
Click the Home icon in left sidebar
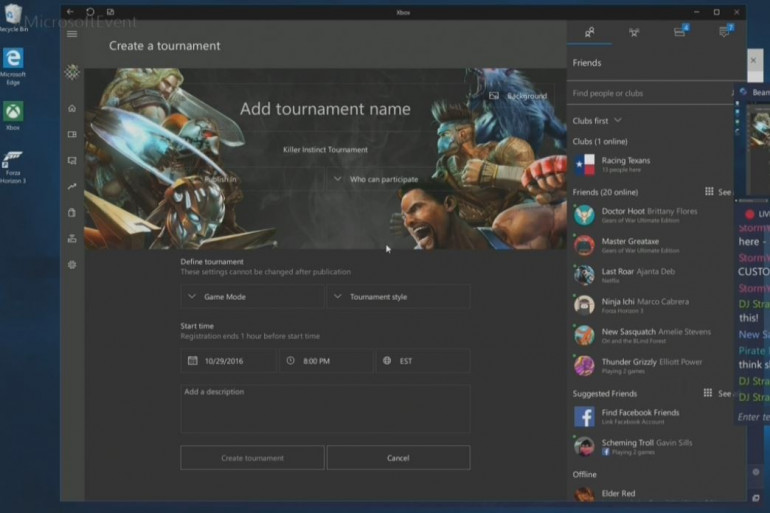pos(72,108)
